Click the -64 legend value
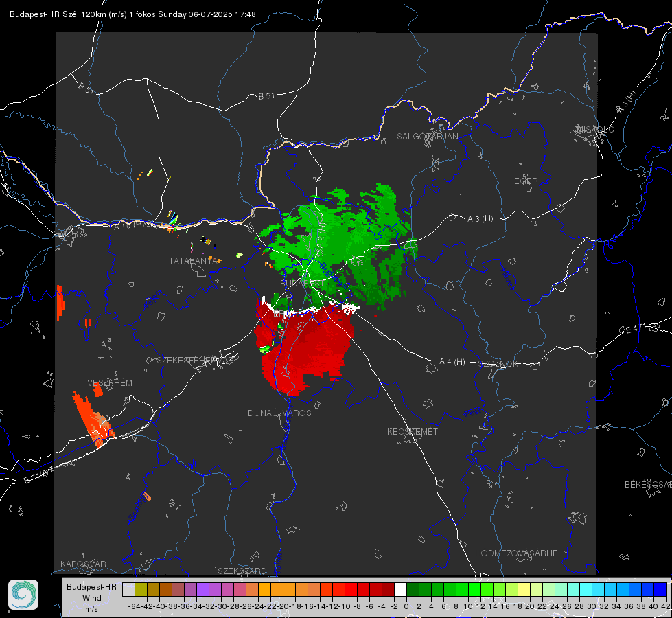Image resolution: width=672 pixels, height=618 pixels. [134, 606]
